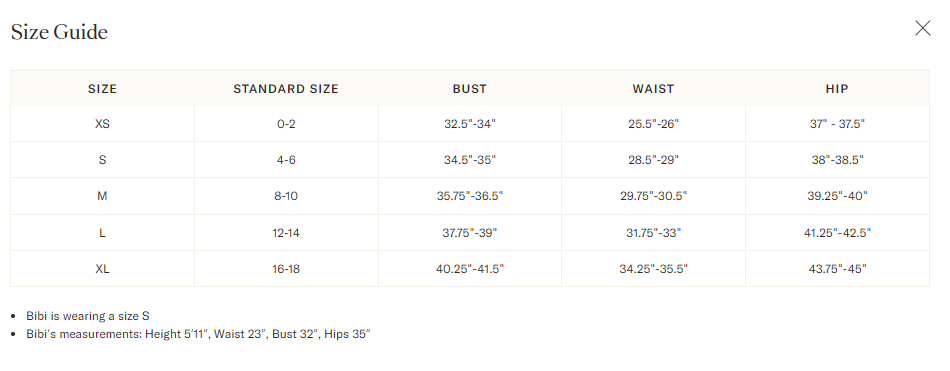
Task: Select the XL size row label
Action: click(x=102, y=269)
